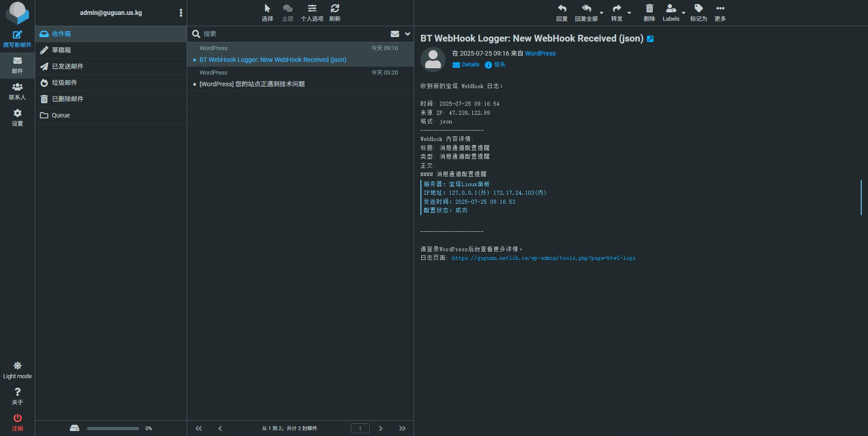868x436 pixels.
Task: Log out with 注销 button
Action: [x=17, y=423]
